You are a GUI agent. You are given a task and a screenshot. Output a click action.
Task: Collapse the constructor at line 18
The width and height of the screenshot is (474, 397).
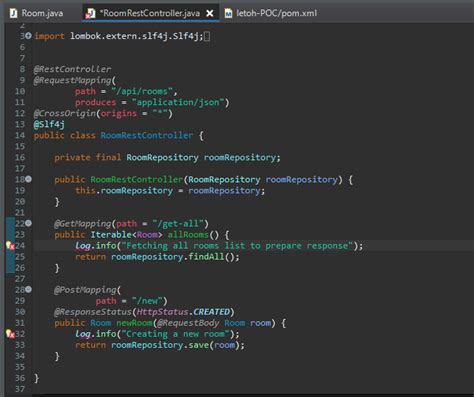coord(29,179)
